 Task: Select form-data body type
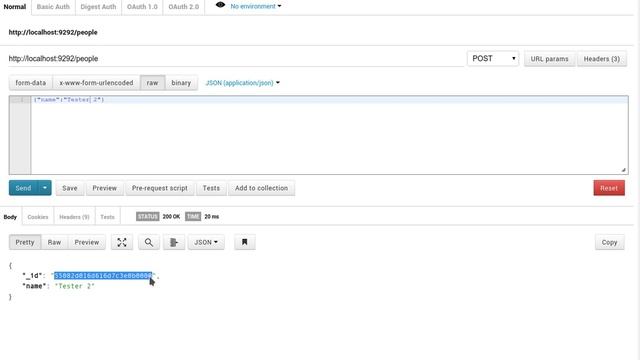point(31,83)
